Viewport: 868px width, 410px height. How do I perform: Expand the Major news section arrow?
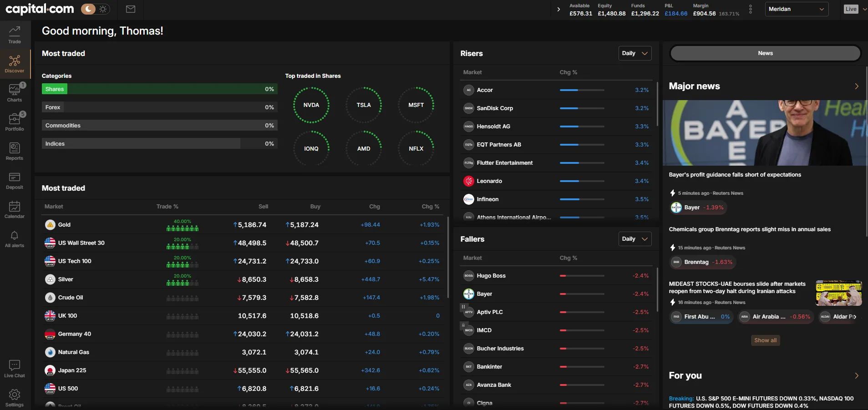(857, 86)
